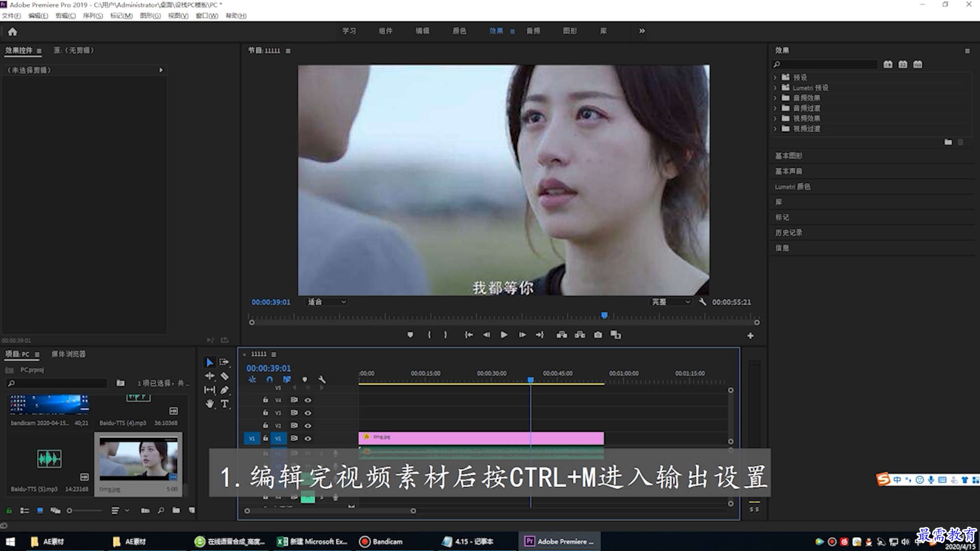Show more workspaces with the chevron

pyautogui.click(x=642, y=31)
